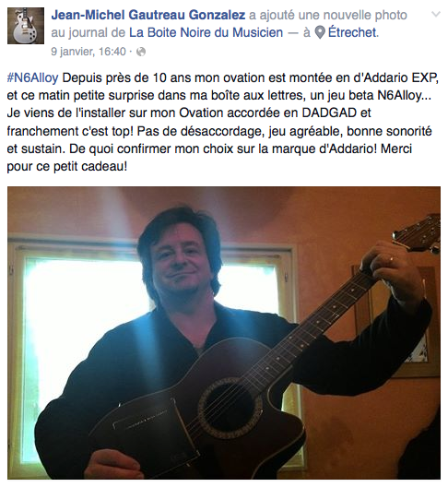Open Jean-Michel Gautreau Gonzalez's profile
Viewport: 448px width, 487px height.
[x=148, y=15]
